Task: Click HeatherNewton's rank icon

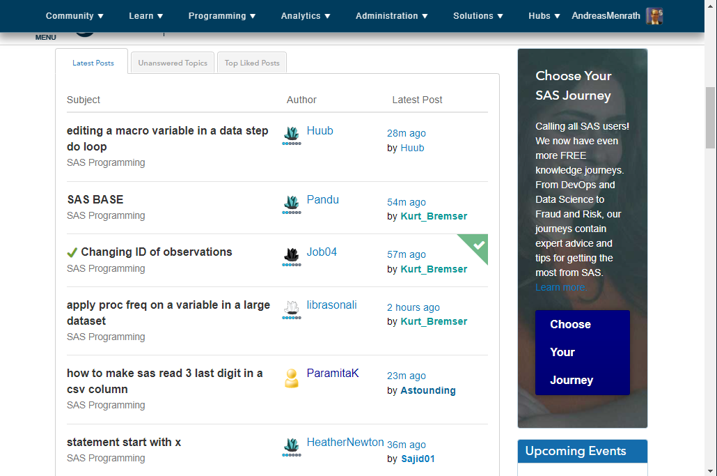Action: 291,447
